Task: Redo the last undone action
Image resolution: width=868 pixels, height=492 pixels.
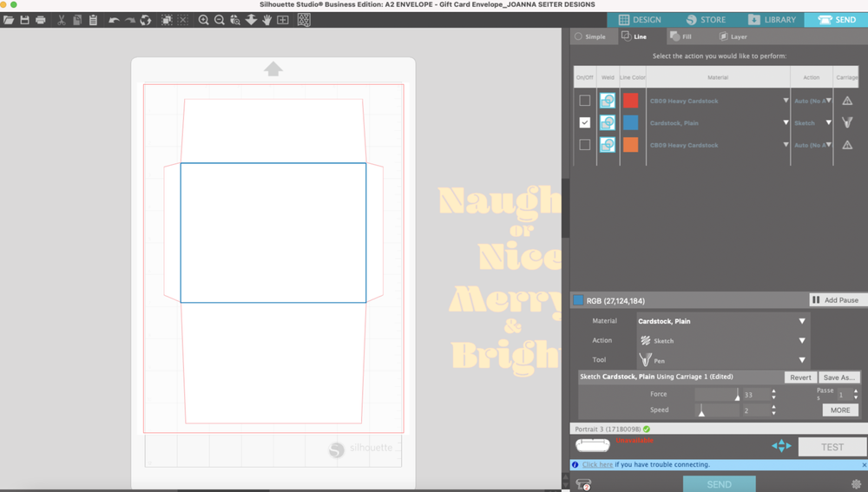Action: [x=130, y=20]
